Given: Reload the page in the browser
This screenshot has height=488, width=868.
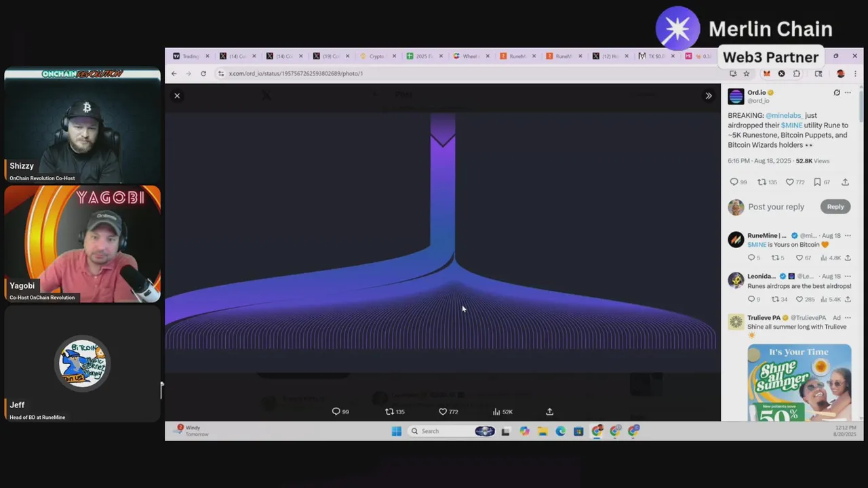Looking at the screenshot, I should coord(203,73).
